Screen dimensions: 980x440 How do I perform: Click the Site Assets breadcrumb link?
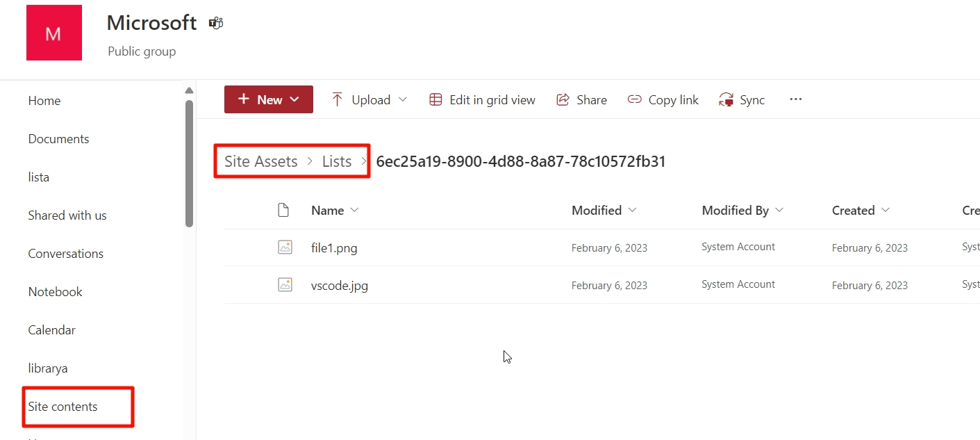[261, 161]
